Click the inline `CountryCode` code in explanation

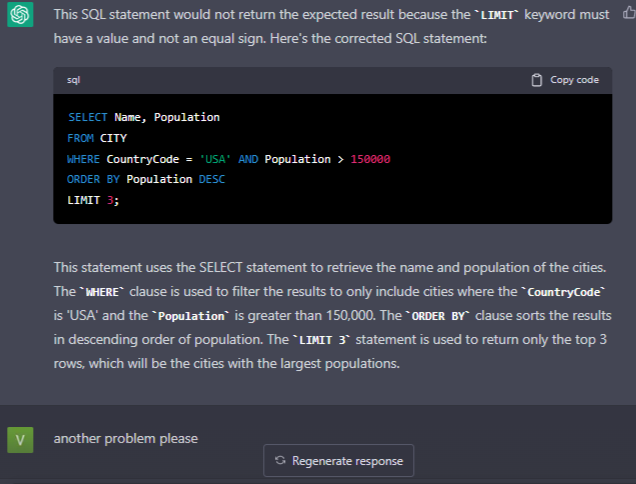coord(563,292)
